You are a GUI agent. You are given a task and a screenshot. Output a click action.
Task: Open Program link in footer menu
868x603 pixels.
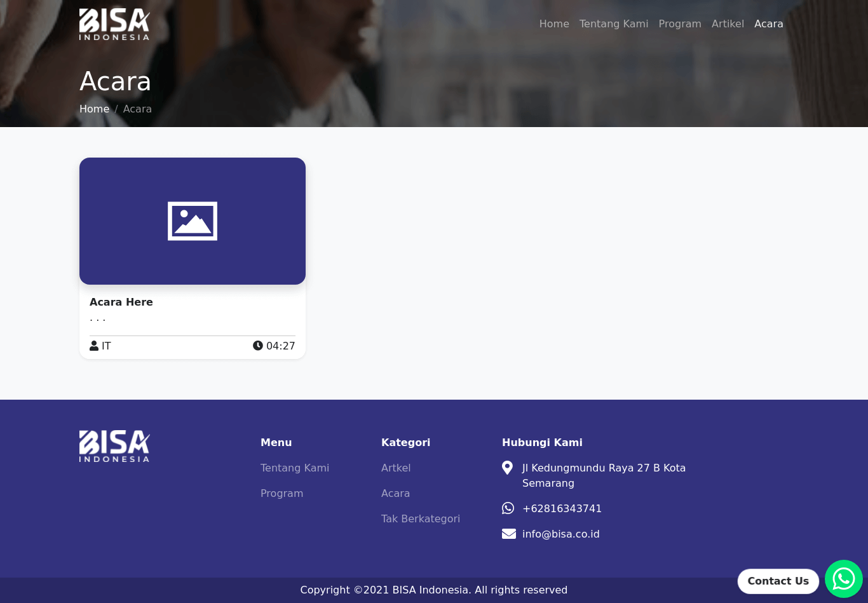pos(281,493)
